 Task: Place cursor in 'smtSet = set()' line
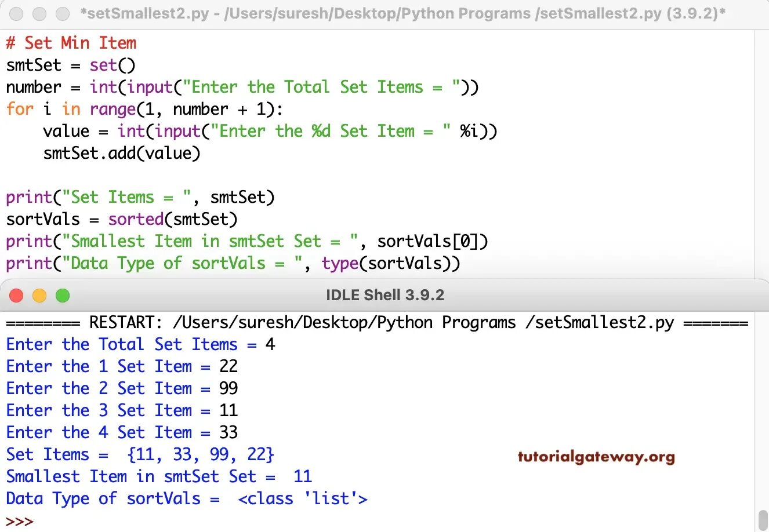point(71,65)
